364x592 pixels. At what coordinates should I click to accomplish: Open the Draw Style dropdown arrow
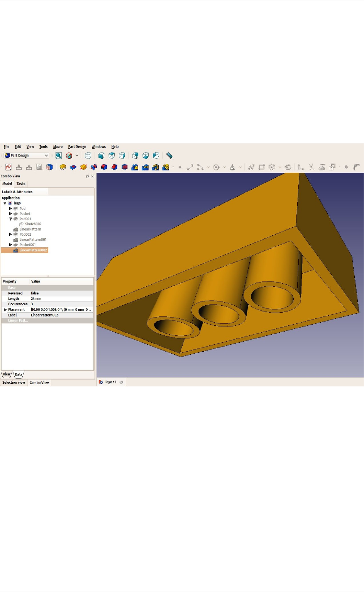coord(77,156)
